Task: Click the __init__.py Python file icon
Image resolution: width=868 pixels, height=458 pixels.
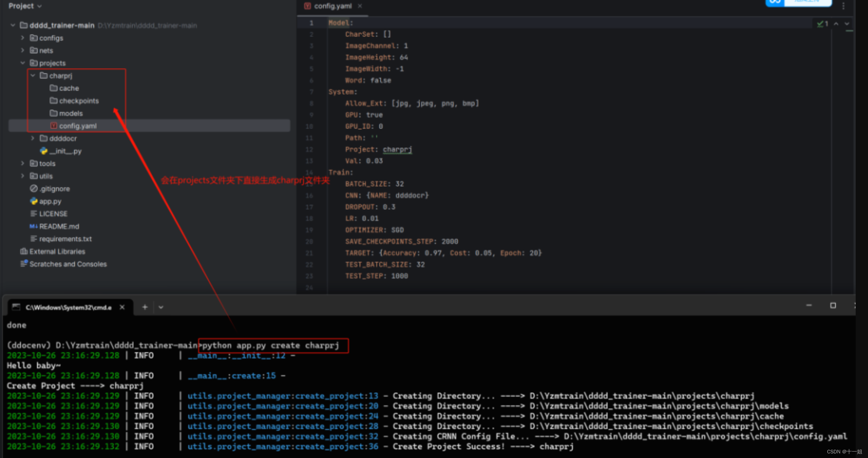Action: [44, 151]
